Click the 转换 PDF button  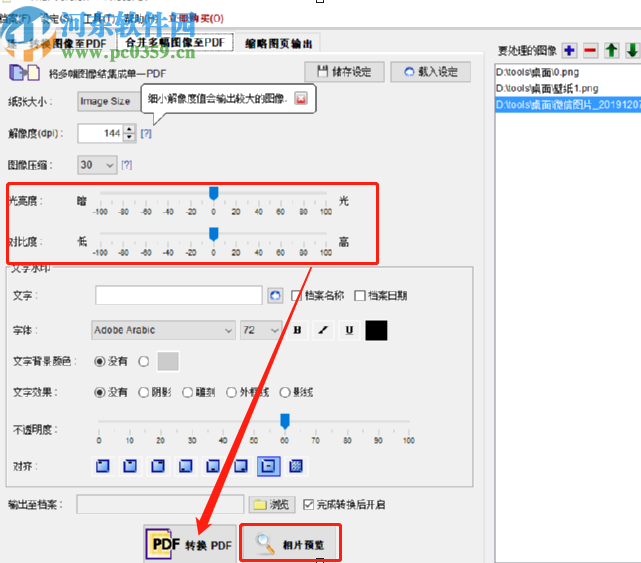[191, 545]
